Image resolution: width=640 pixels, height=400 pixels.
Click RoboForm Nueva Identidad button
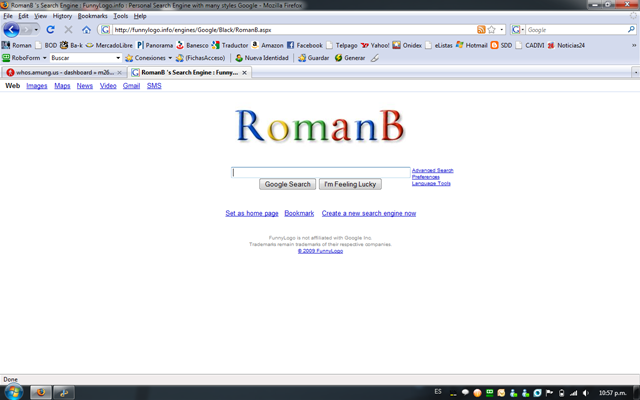(262, 58)
